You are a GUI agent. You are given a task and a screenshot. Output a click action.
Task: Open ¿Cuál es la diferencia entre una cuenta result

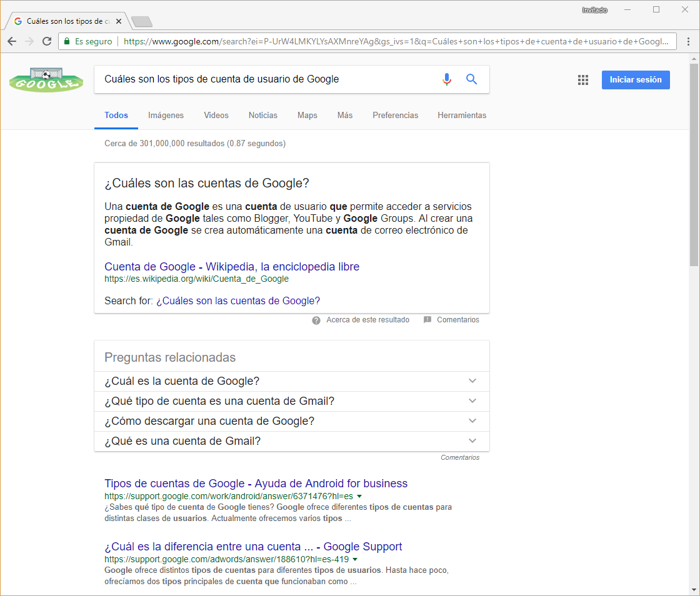coord(253,547)
